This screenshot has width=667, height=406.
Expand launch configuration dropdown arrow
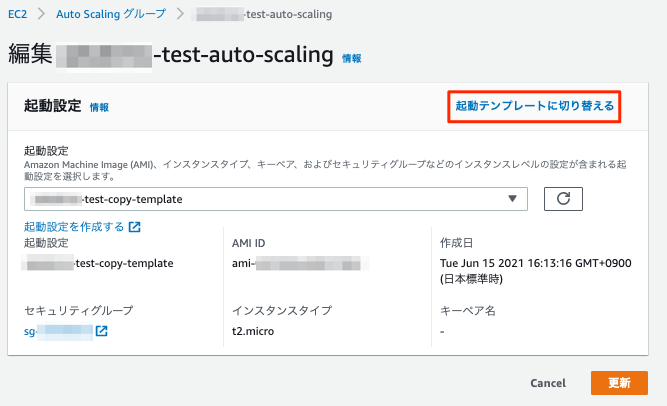512,198
